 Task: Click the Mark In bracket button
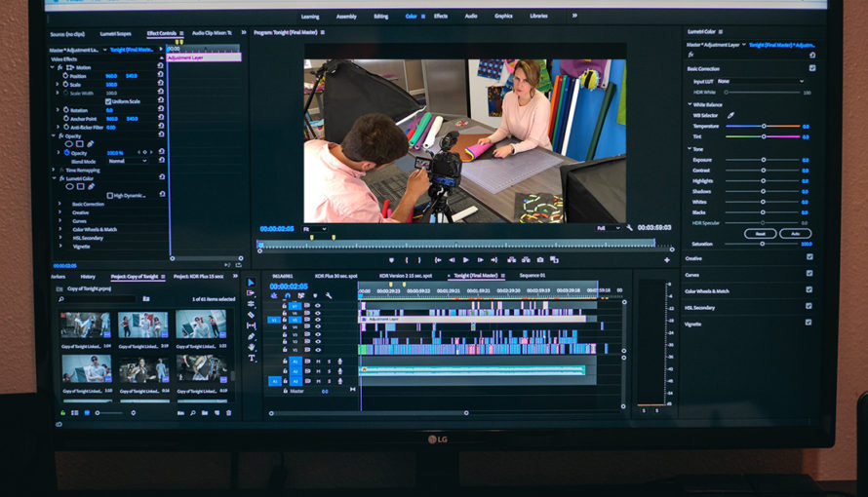point(407,260)
